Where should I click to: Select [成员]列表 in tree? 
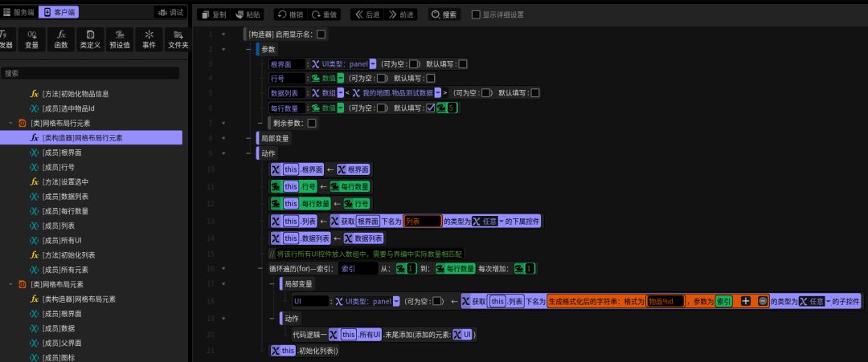pos(58,226)
